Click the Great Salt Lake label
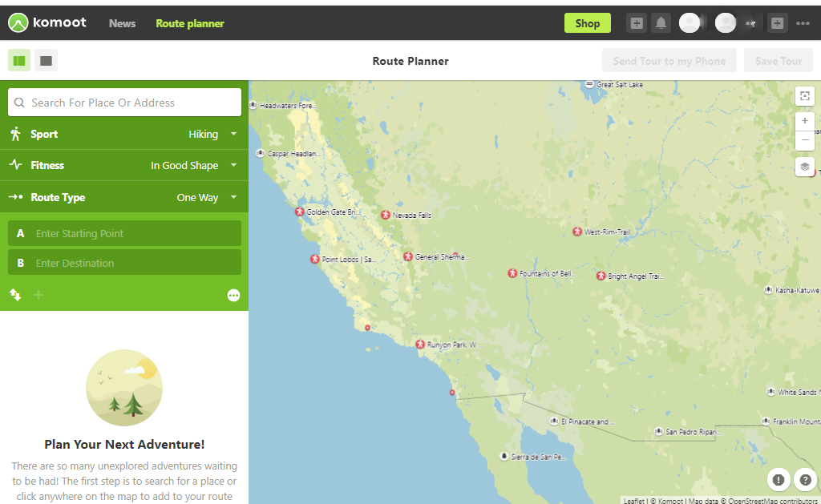 coord(620,84)
